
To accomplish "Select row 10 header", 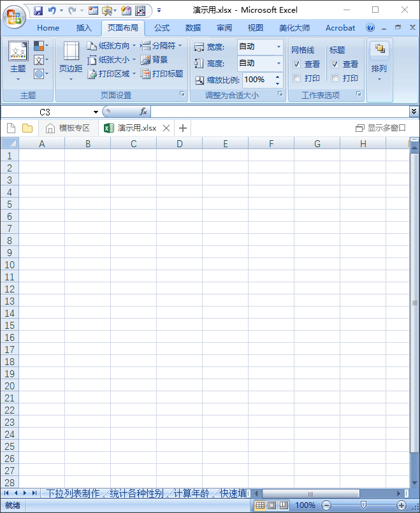I will (10, 264).
